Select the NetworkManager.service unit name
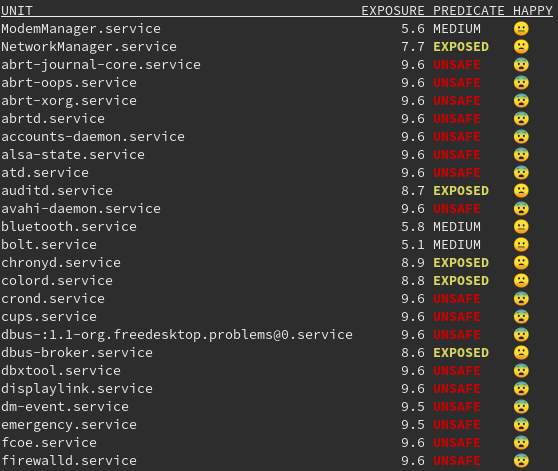 (x=89, y=47)
